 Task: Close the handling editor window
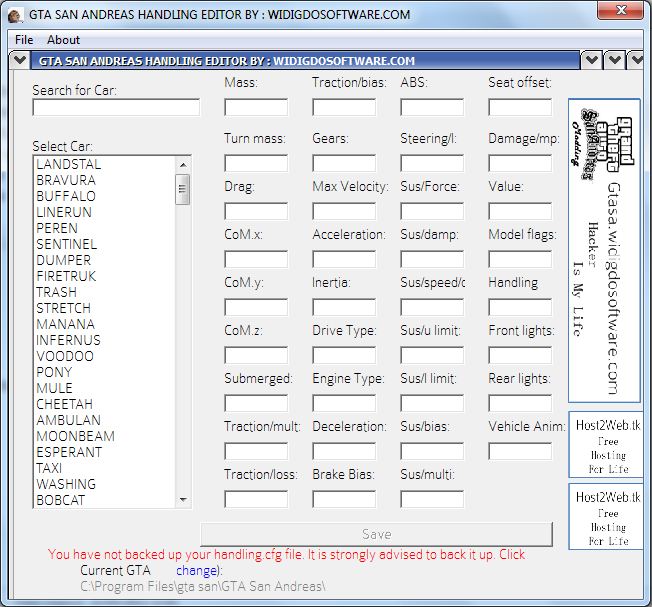(621, 10)
